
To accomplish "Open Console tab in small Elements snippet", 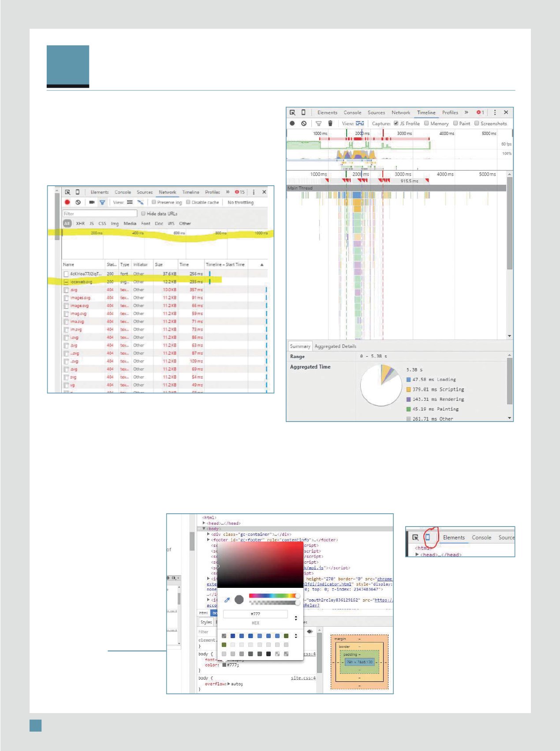I will click(x=482, y=538).
